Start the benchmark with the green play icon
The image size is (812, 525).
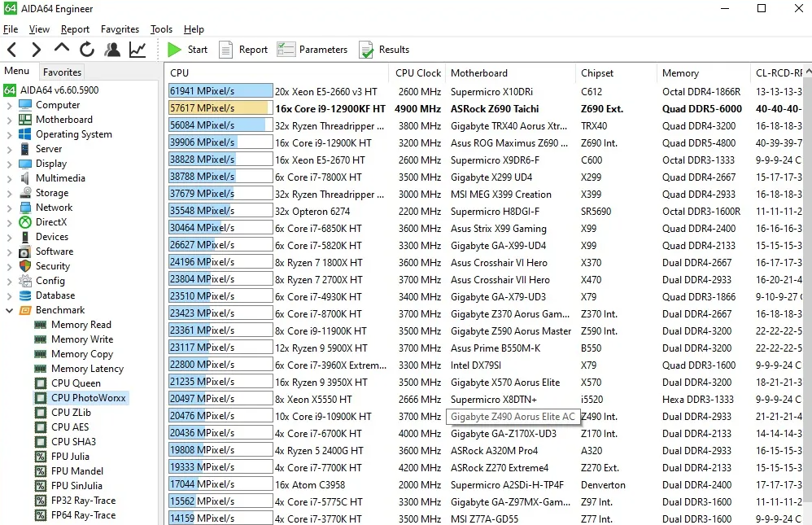tap(174, 50)
